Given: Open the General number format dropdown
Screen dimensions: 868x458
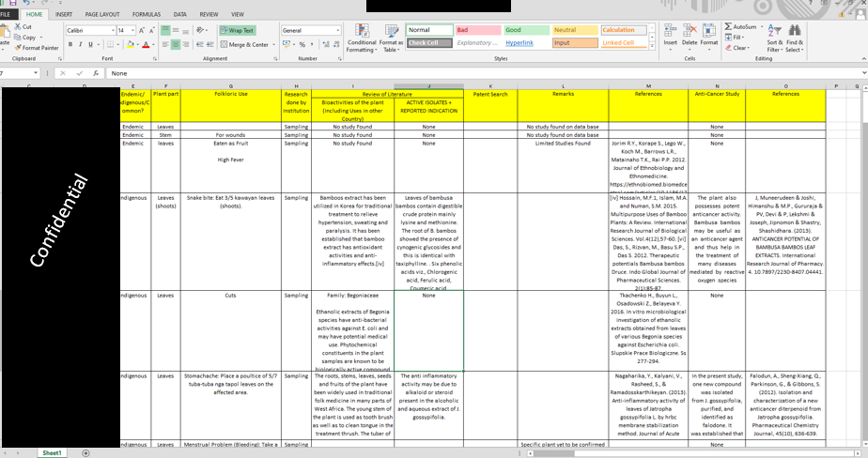Looking at the screenshot, I should (338, 30).
